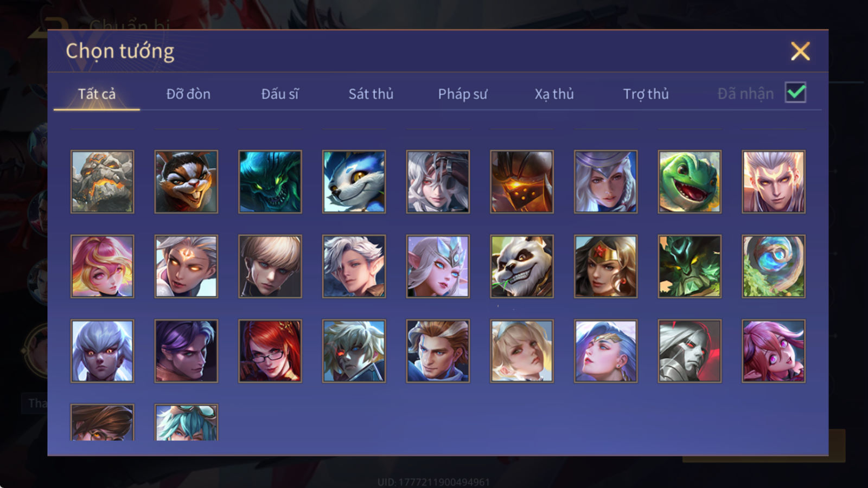Screen dimensions: 868x488
Task: Pick the dark green sea monster hero
Action: tap(270, 182)
